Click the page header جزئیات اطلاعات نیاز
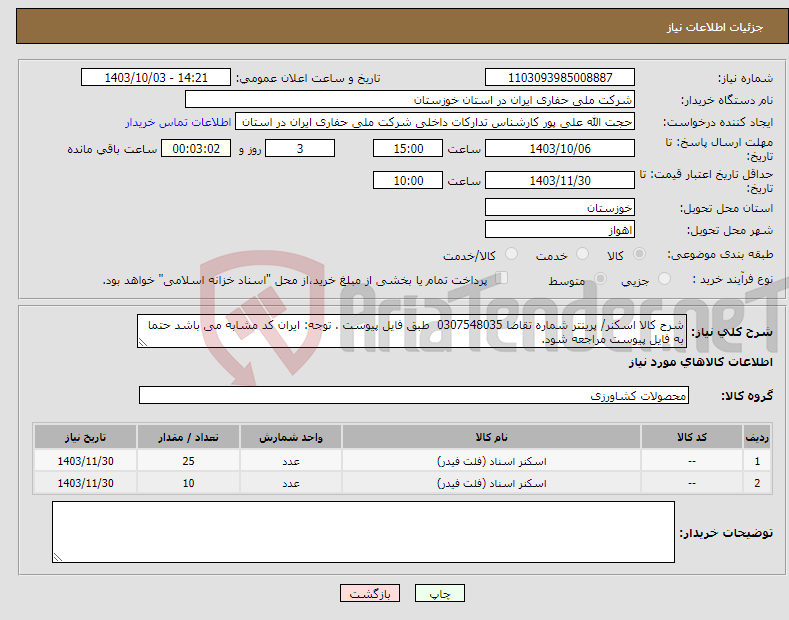This screenshot has width=789, height=620. click(x=715, y=27)
